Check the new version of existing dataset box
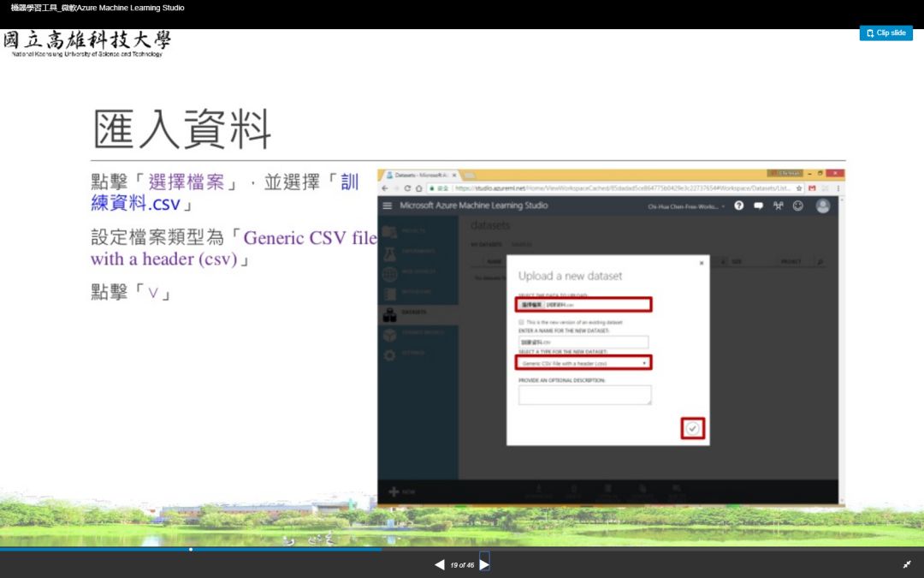 tap(521, 322)
